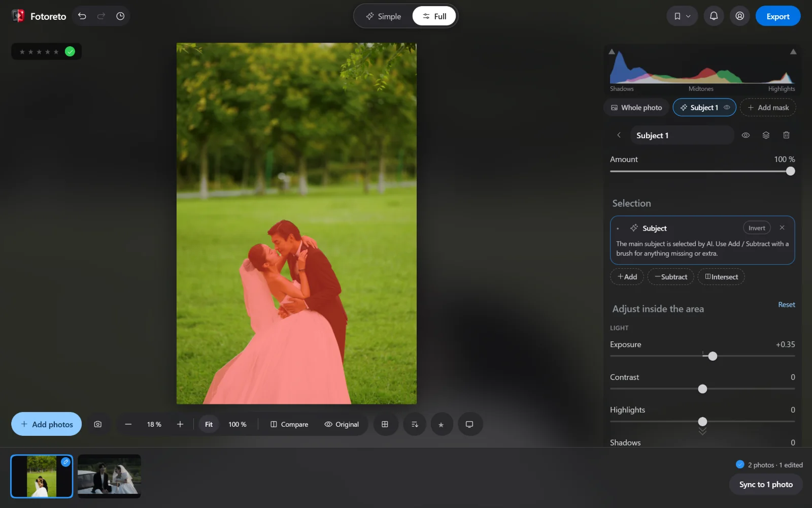Click the undo arrow icon
The image size is (812, 508).
(x=82, y=16)
